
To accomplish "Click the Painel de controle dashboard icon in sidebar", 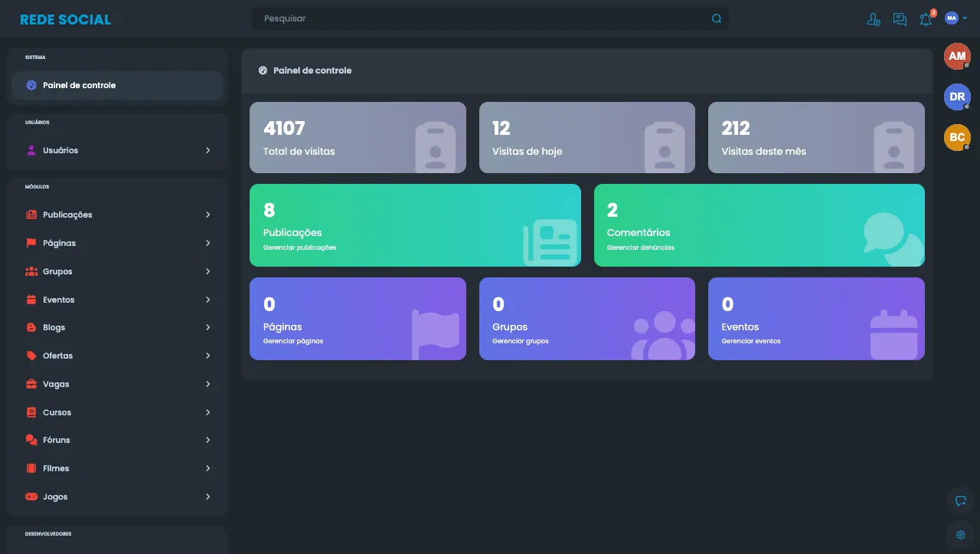I will 31,85.
